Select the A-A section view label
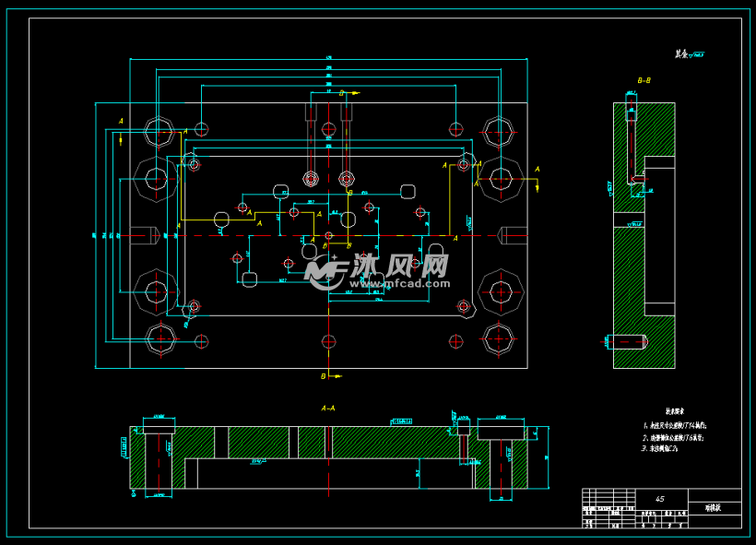Screen dimensions: 756x545 tap(327, 408)
